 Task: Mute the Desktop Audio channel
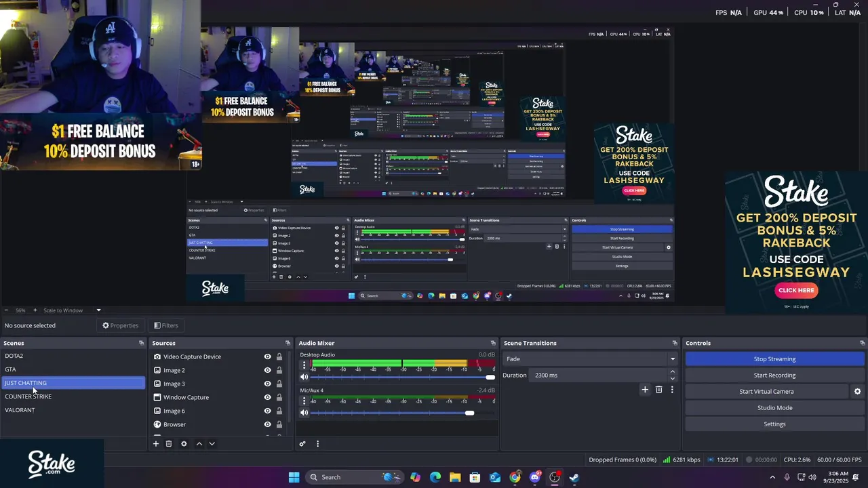(304, 377)
